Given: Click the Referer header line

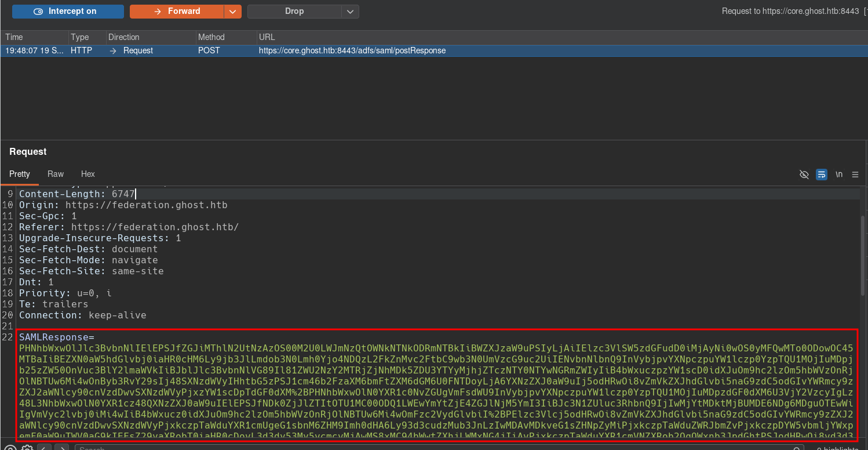Looking at the screenshot, I should pos(129,227).
